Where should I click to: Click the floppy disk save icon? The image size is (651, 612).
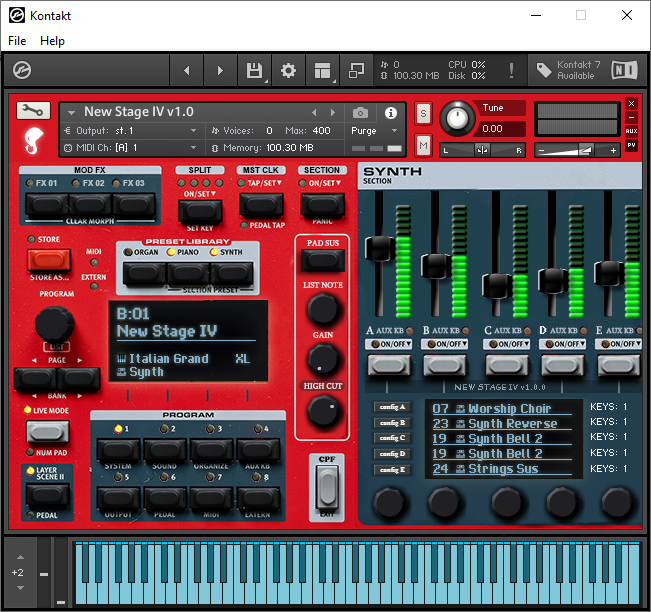click(x=255, y=71)
